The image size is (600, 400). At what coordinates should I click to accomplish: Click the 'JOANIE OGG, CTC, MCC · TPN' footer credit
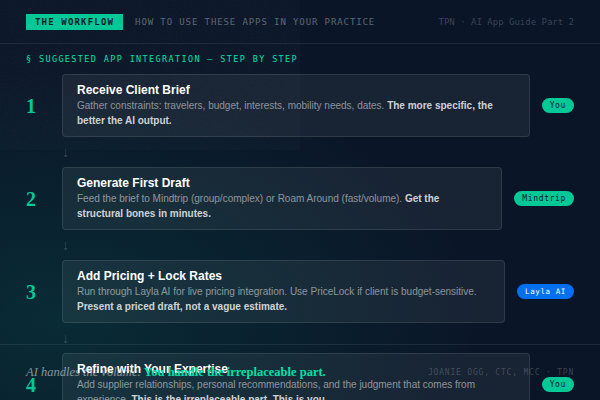(501, 372)
